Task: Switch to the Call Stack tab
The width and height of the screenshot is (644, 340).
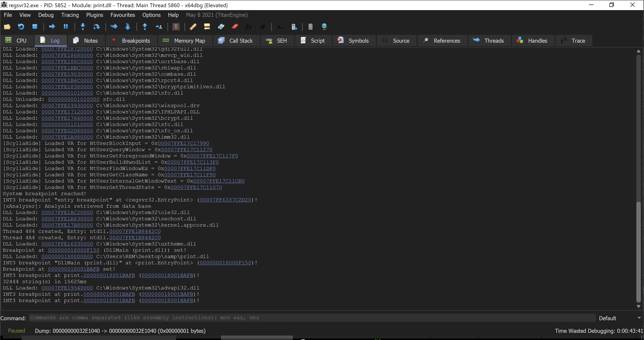Action: (236, 40)
